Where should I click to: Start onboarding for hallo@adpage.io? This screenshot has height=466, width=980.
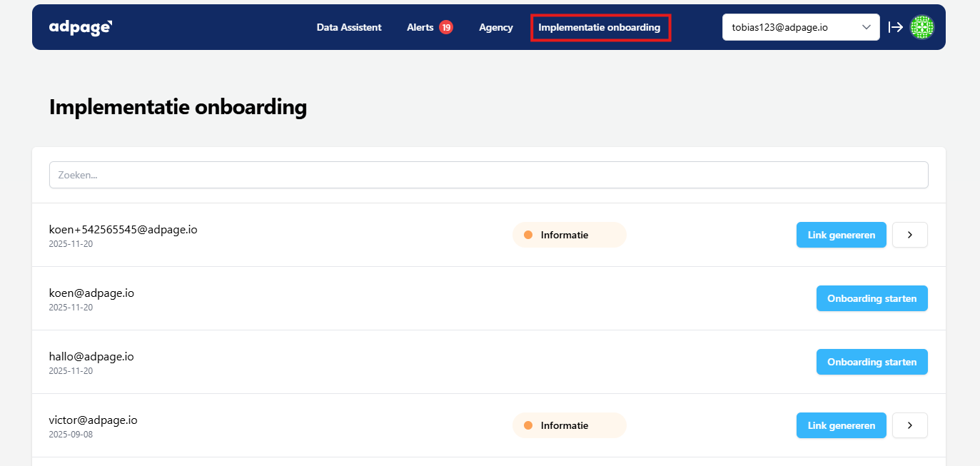(872, 362)
